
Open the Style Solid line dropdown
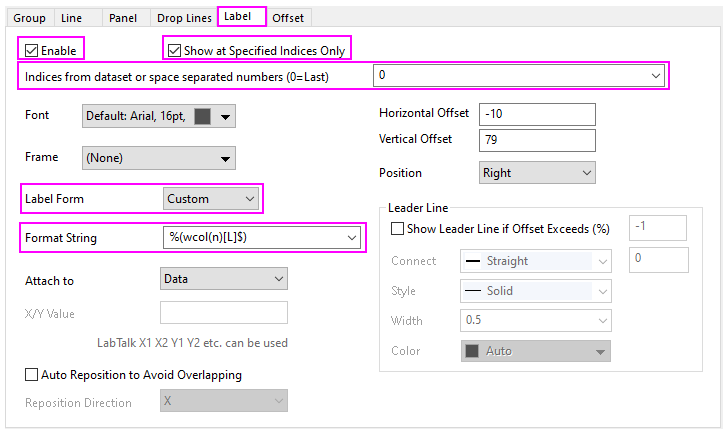(536, 291)
